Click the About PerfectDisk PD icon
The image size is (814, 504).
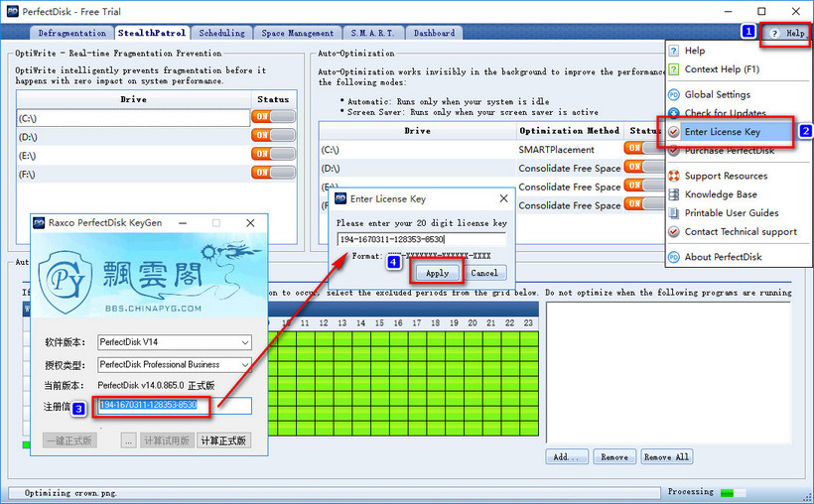pos(673,257)
